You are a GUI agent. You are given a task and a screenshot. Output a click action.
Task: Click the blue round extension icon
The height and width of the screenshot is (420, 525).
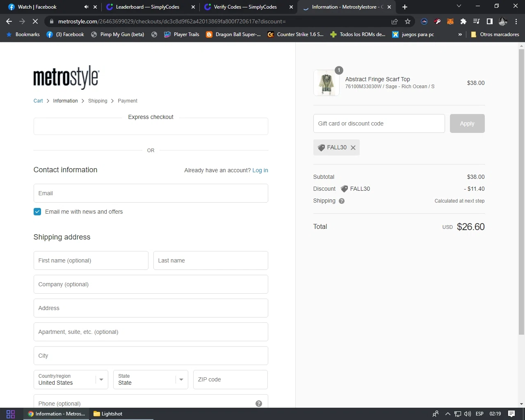(424, 21)
